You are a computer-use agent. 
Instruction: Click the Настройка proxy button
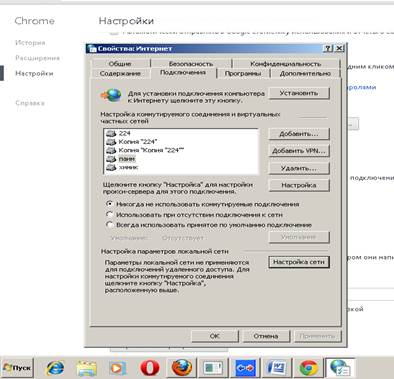(299, 185)
